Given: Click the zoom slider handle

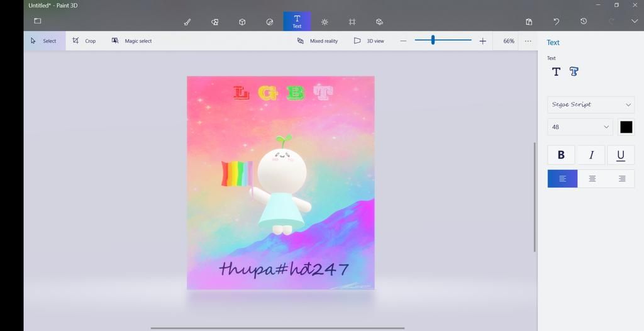Looking at the screenshot, I should click(433, 40).
